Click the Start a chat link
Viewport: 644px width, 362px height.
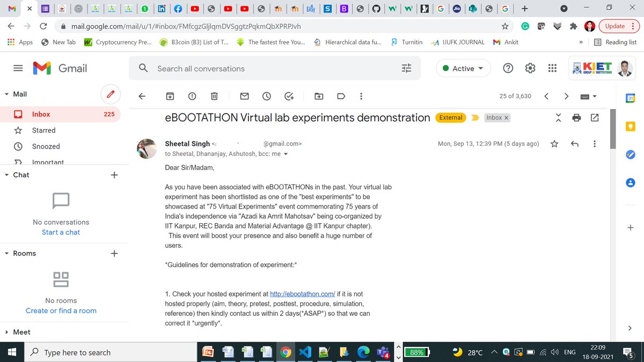tap(61, 232)
